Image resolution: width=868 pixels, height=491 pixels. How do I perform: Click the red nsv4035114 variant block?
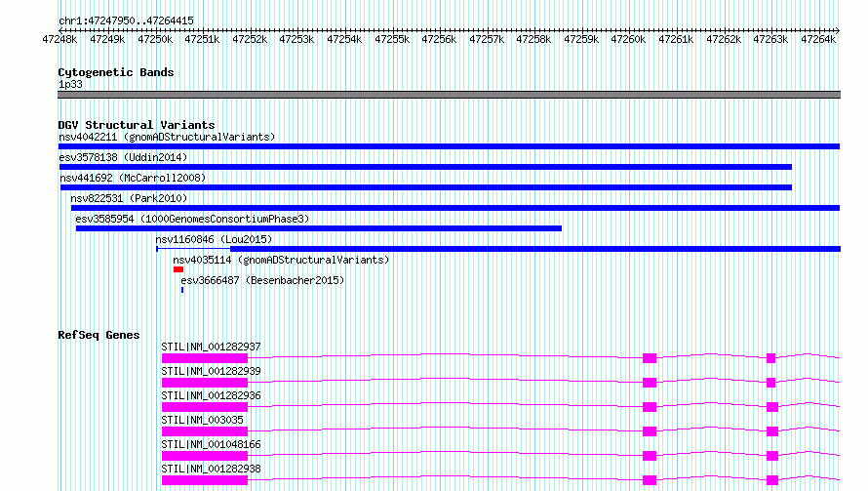tap(178, 269)
